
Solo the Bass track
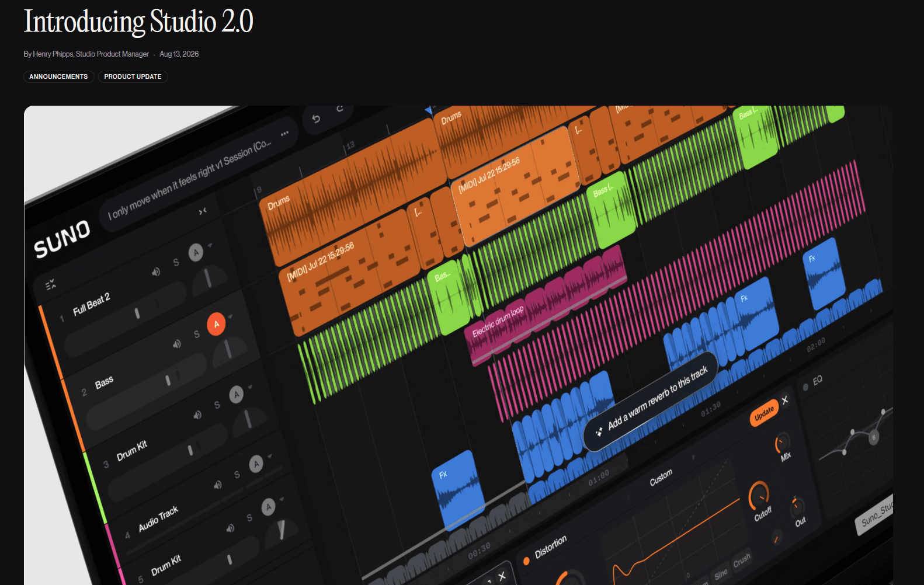197,335
